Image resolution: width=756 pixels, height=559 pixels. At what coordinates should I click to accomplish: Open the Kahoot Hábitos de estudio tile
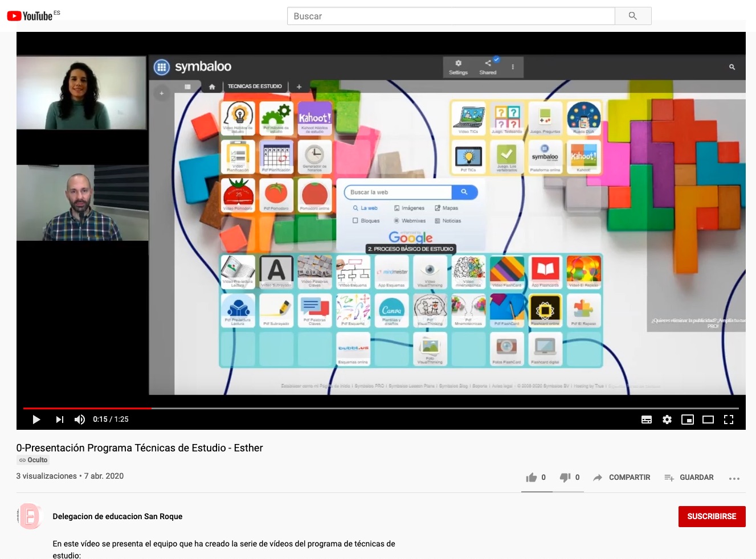pyautogui.click(x=315, y=118)
